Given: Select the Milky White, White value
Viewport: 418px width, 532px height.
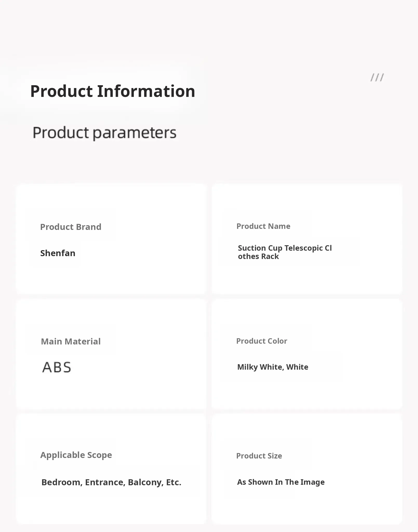Looking at the screenshot, I should coord(273,367).
